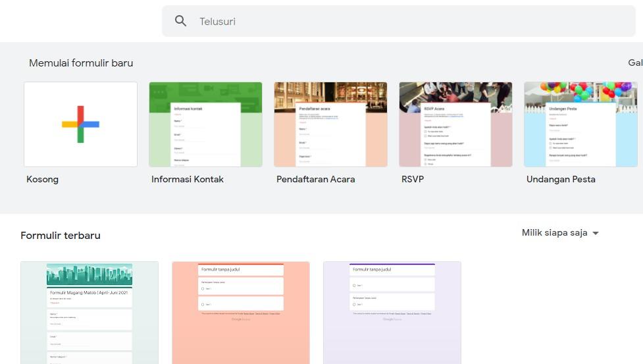Open the orange Formulir tanpa judul form
Viewport: 643px width, 364px height.
pos(241,313)
